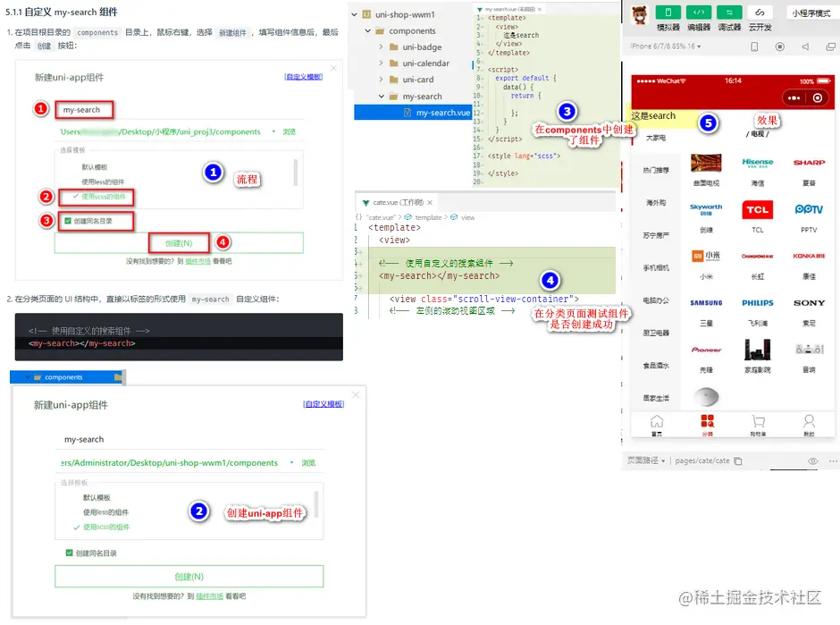Click the record circle icon in simulator toolbar
Screen dimensions: 840x625
780,46
